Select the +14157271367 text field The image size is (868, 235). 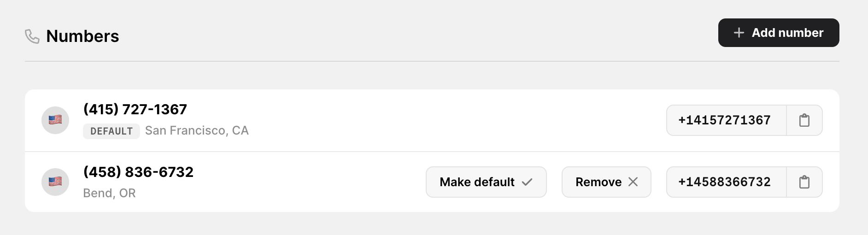tap(727, 120)
